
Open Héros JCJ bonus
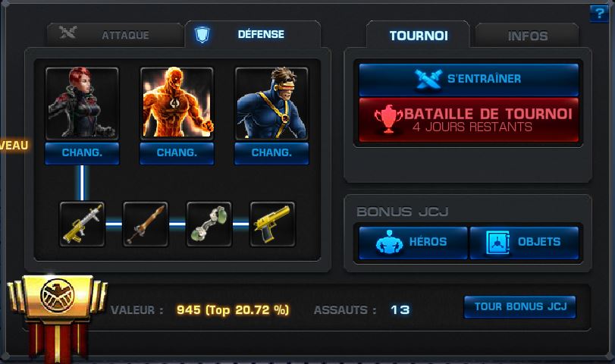(x=413, y=242)
